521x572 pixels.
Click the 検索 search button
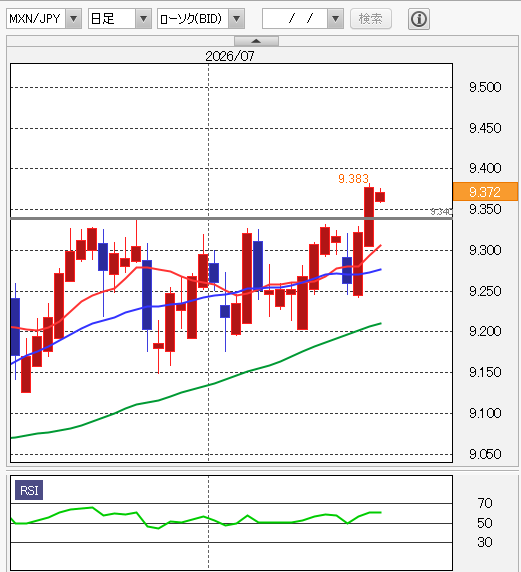click(x=371, y=19)
